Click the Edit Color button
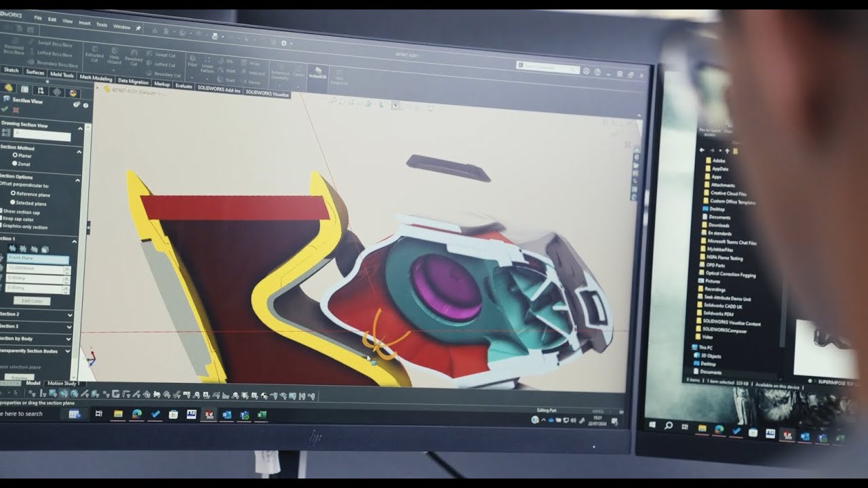 click(x=32, y=301)
